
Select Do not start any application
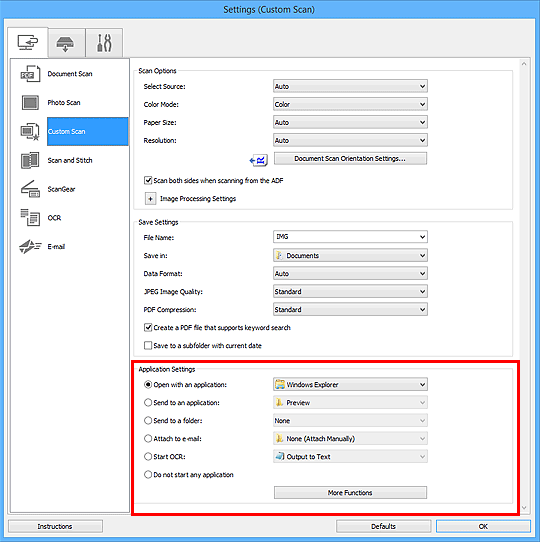pyautogui.click(x=148, y=475)
